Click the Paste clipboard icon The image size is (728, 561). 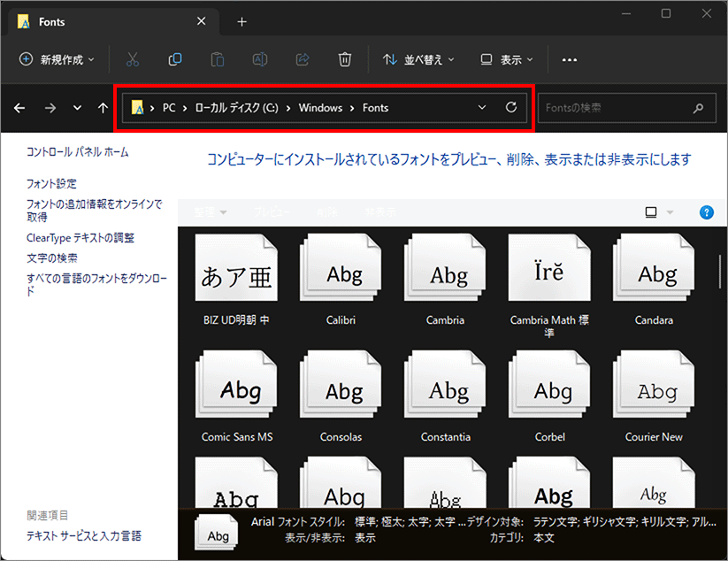click(x=218, y=59)
